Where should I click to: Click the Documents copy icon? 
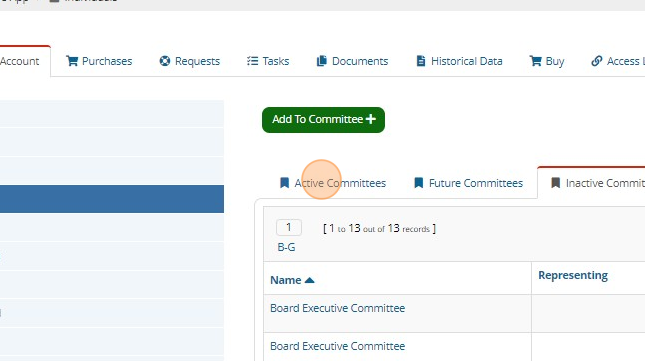point(322,61)
